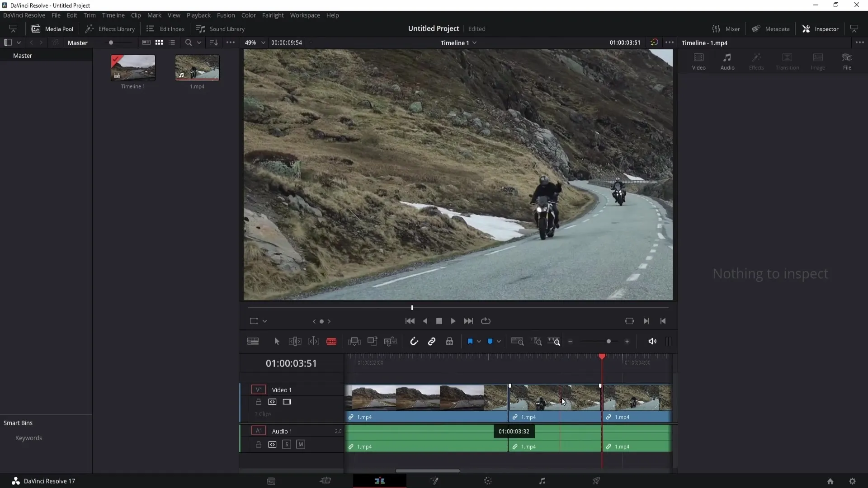Select the Selection Mode arrow tool
868x488 pixels.
tap(277, 342)
